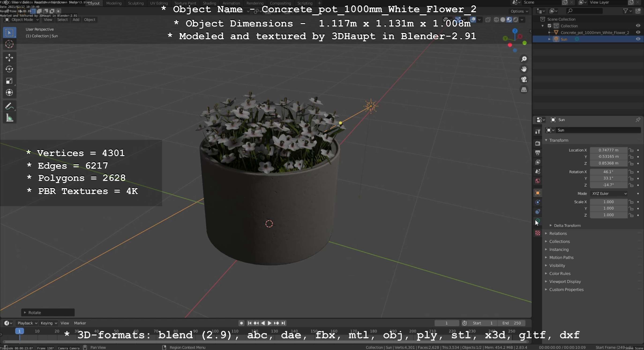Switch to the Shading workspace tab

pyautogui.click(x=209, y=3)
